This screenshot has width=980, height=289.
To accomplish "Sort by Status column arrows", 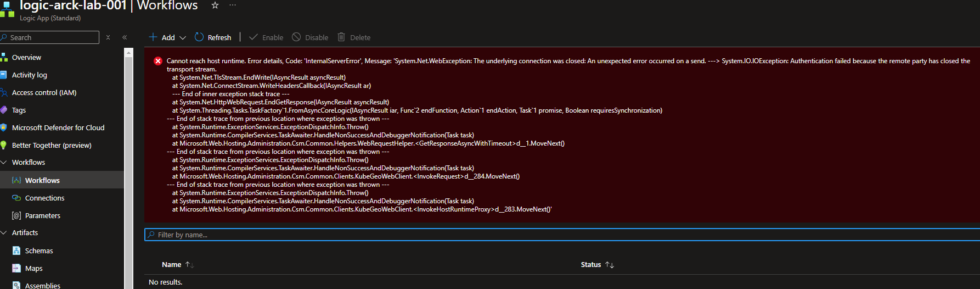I will (610, 265).
